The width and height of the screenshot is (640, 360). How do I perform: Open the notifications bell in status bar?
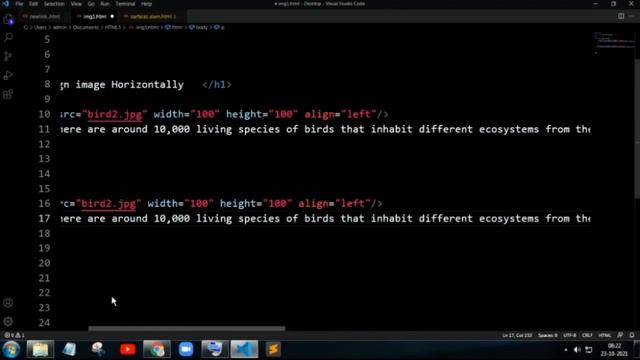tap(632, 335)
